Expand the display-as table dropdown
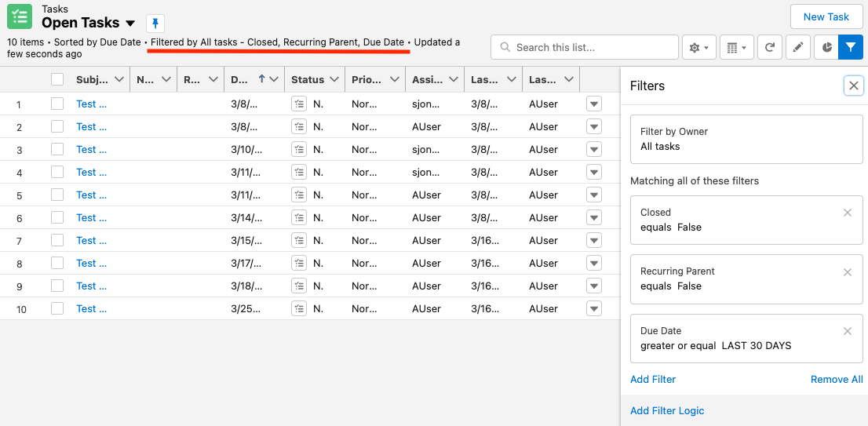Image resolution: width=868 pixels, height=426 pixels. [735, 47]
